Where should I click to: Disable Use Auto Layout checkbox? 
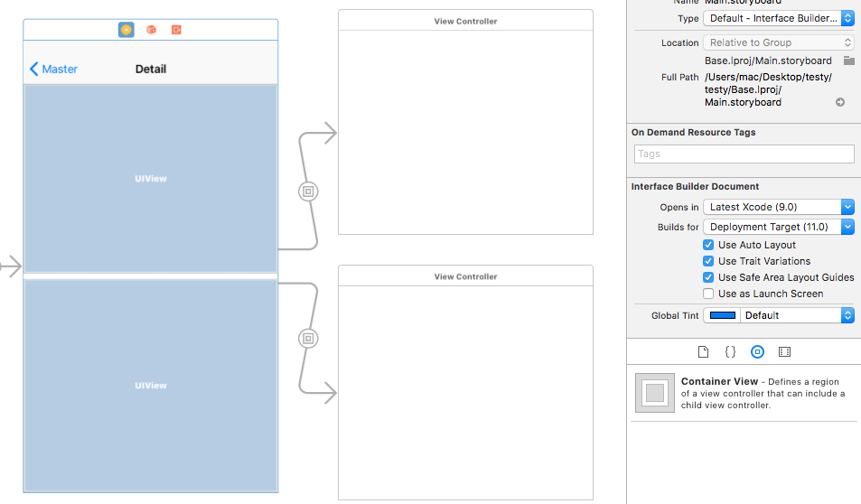(x=708, y=245)
